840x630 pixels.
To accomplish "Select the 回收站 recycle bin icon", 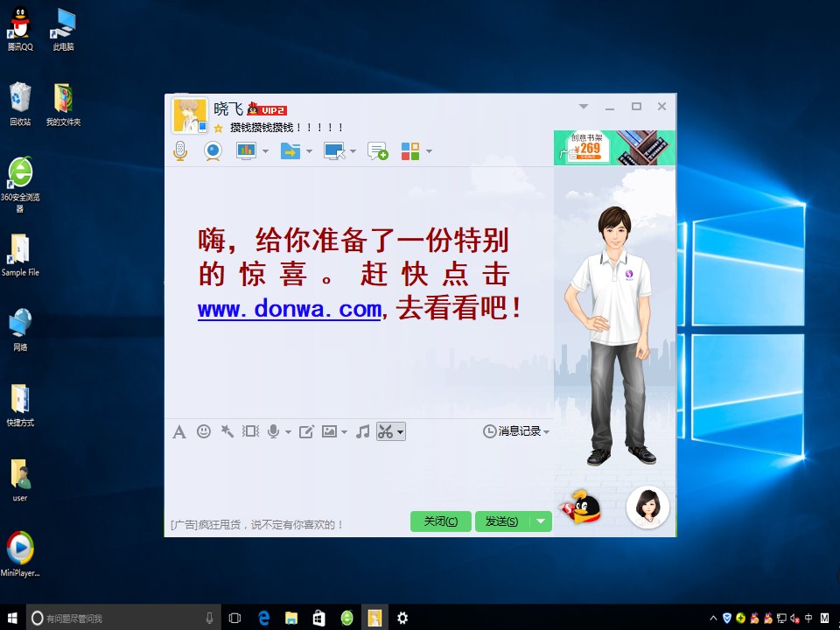I will pos(20,104).
